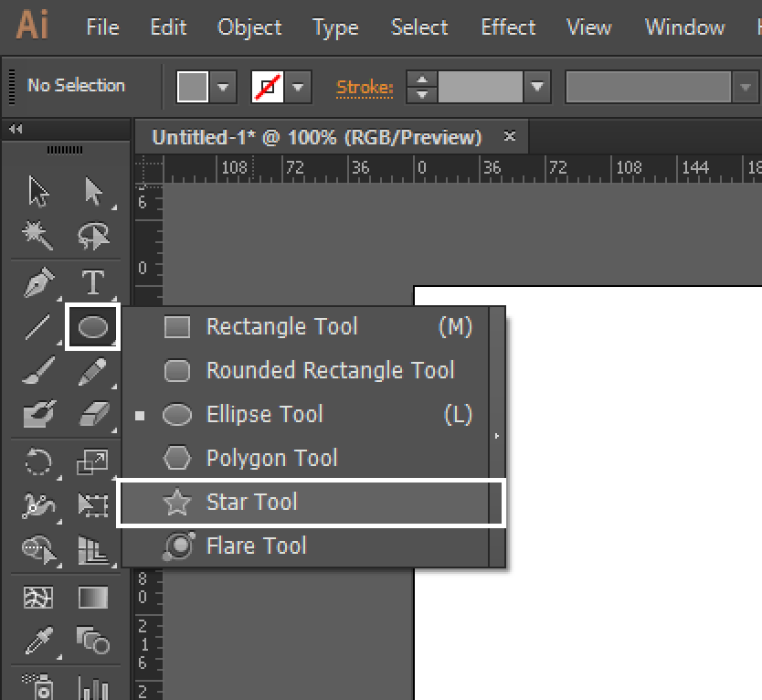
Task: Switch to Untitled-1 document tab
Action: pyautogui.click(x=317, y=137)
